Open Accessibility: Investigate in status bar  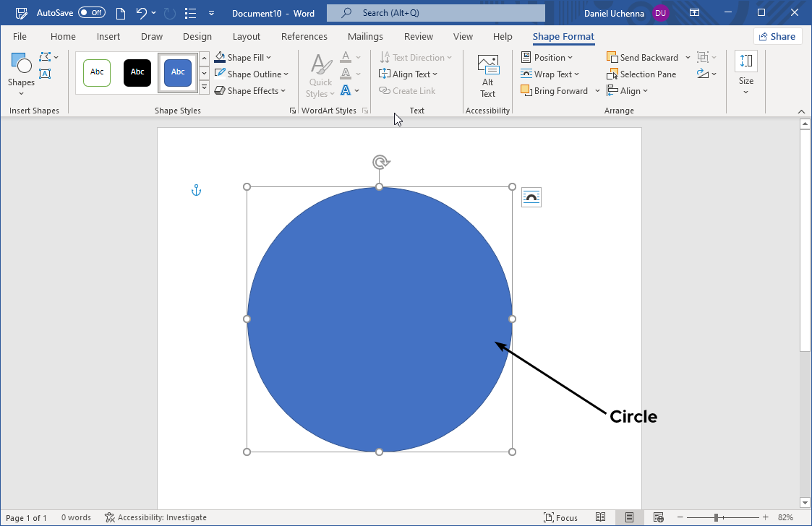(155, 517)
